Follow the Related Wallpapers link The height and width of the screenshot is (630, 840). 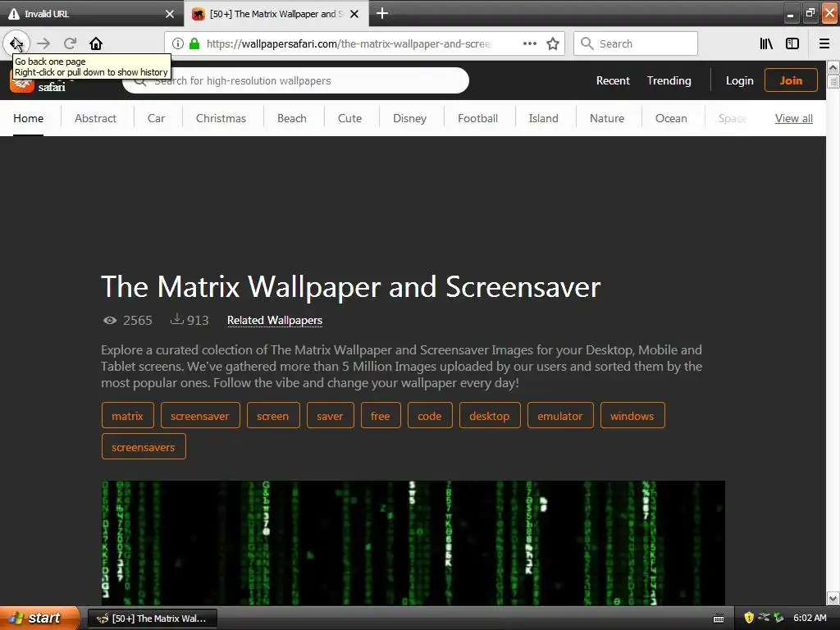click(x=275, y=321)
